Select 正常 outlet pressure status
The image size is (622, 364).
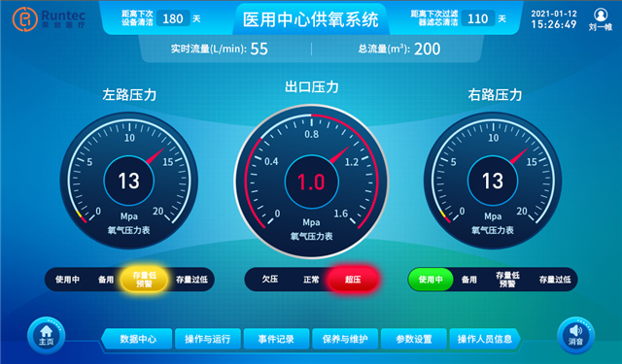coord(311,280)
